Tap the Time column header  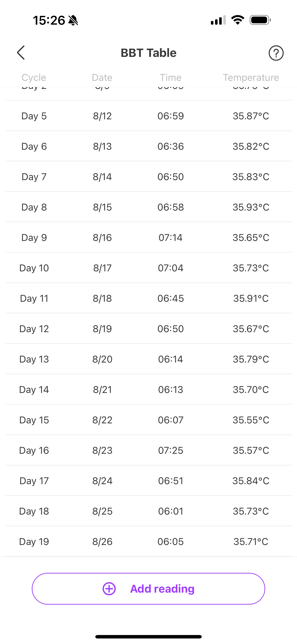(x=171, y=77)
